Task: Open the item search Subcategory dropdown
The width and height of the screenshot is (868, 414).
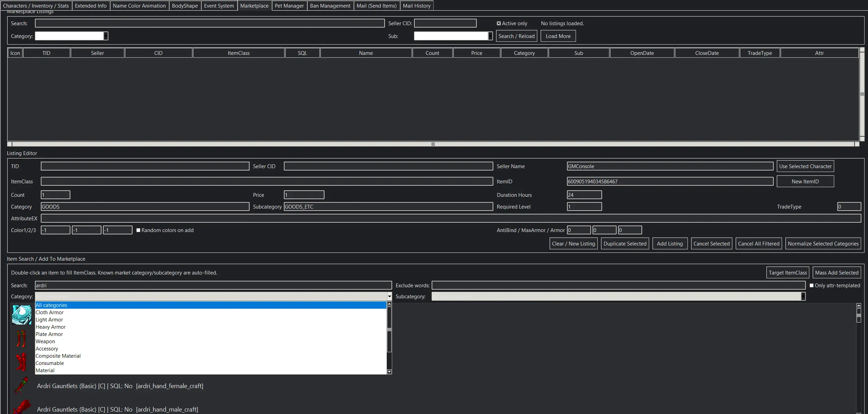Action: tap(803, 297)
